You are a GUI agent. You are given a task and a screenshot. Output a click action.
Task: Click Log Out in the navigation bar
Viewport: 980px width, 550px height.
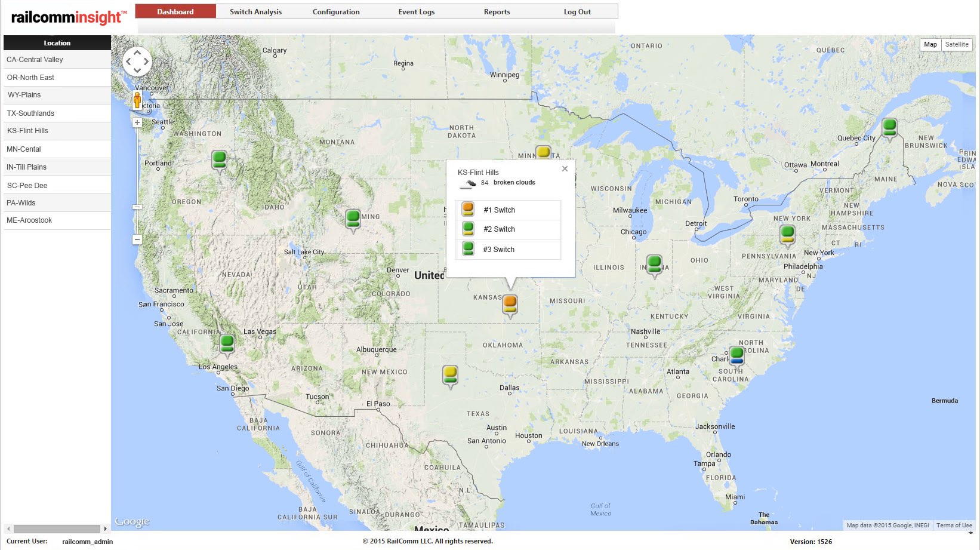(x=577, y=11)
